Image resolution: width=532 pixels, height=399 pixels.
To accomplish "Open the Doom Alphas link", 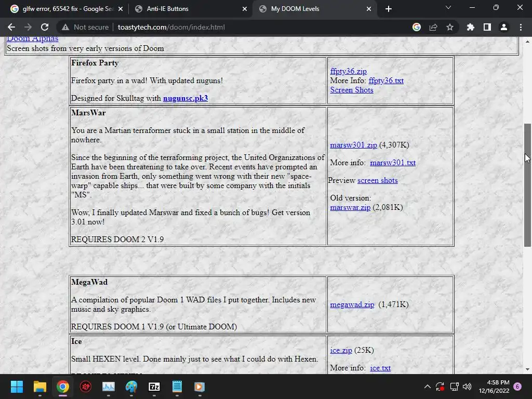I will 33,38.
